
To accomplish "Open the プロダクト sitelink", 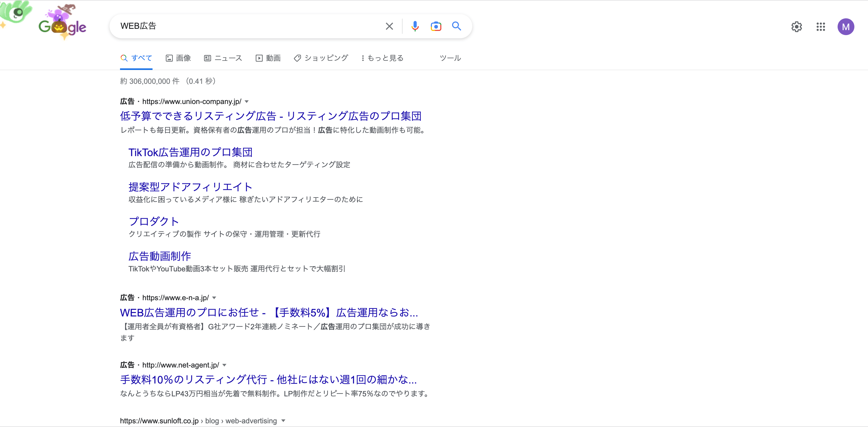I will [x=154, y=221].
